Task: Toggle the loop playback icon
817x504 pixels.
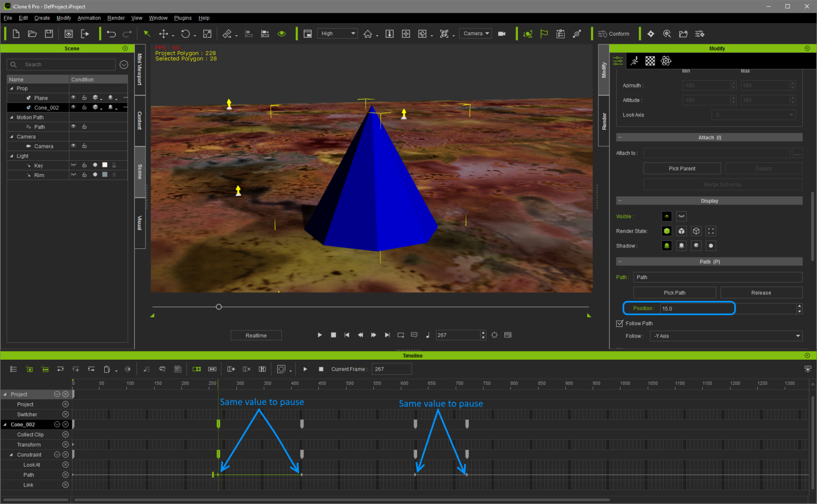Action: [401, 335]
